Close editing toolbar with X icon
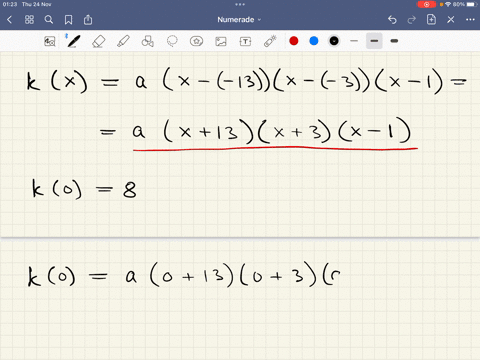Viewport: 480px width, 360px height. [x=451, y=20]
